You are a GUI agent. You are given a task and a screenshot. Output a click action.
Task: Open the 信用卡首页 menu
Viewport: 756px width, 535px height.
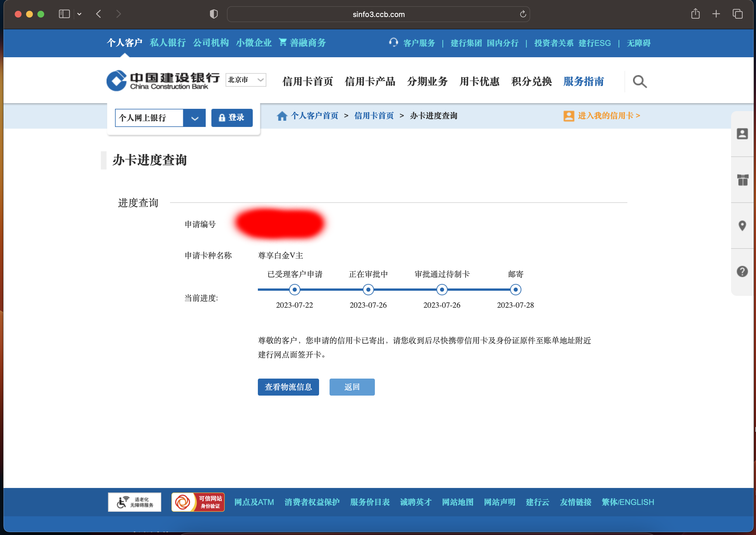[x=308, y=81]
